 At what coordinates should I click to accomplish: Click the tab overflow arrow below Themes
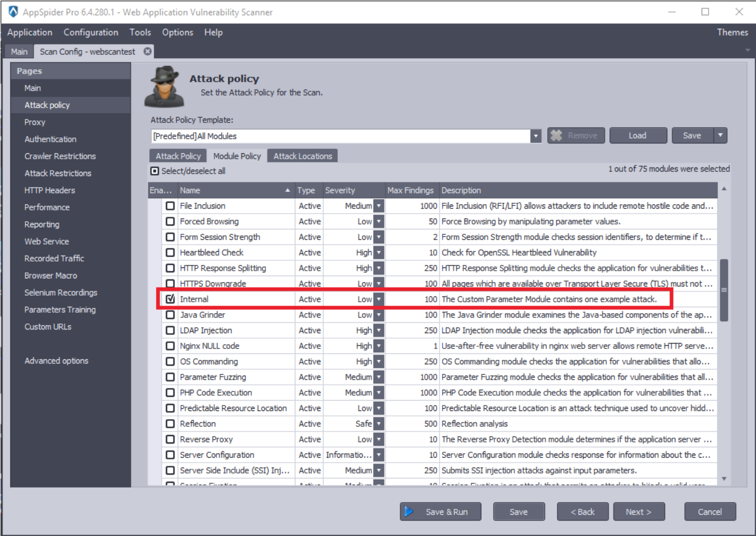[747, 50]
